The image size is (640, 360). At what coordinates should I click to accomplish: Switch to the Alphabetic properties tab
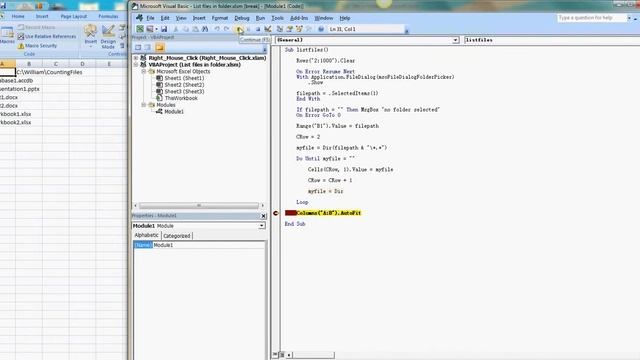click(x=146, y=235)
